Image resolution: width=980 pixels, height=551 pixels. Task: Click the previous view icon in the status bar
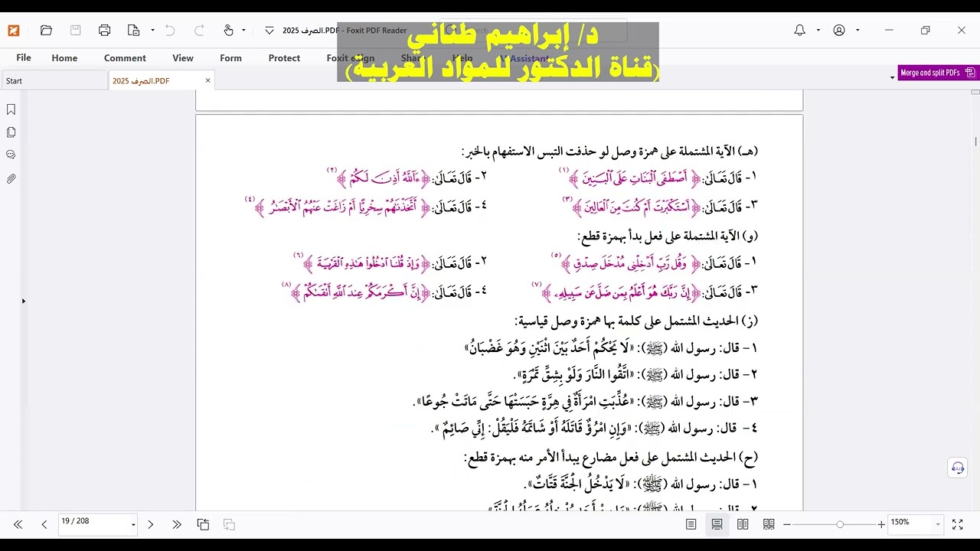(203, 524)
